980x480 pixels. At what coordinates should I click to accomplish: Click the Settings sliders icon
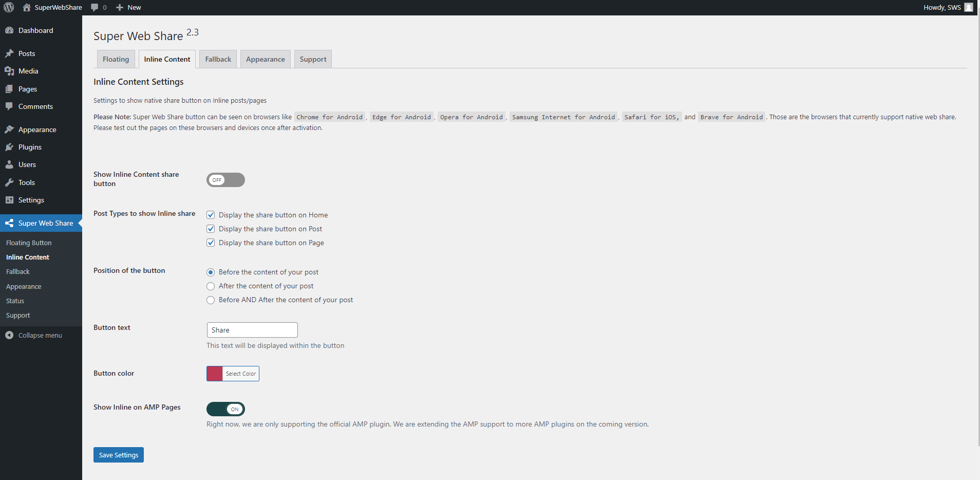click(9, 200)
